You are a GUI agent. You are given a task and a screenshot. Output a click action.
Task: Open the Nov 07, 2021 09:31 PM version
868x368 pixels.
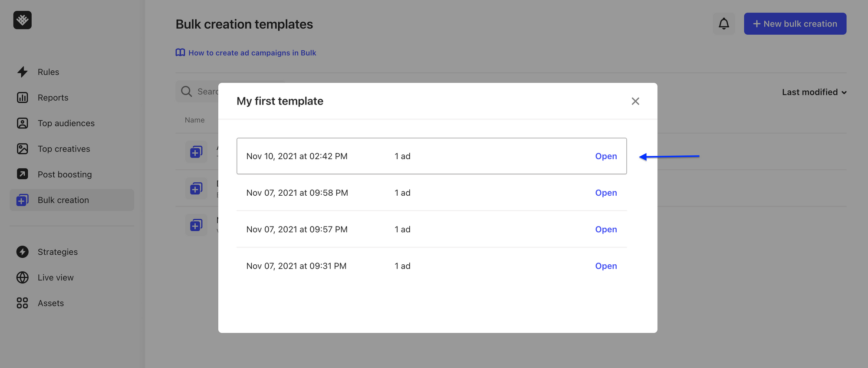pyautogui.click(x=606, y=266)
